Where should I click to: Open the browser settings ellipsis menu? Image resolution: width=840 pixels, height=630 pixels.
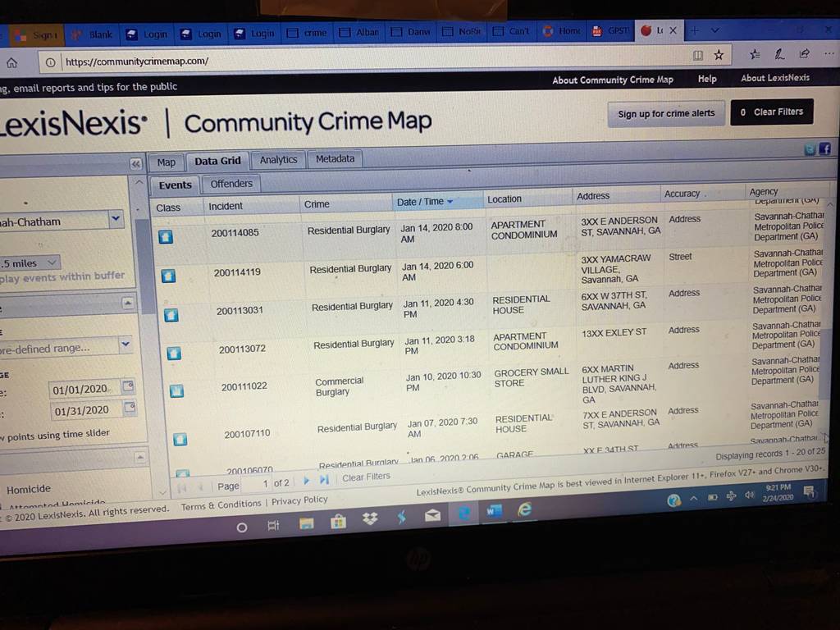coord(829,52)
